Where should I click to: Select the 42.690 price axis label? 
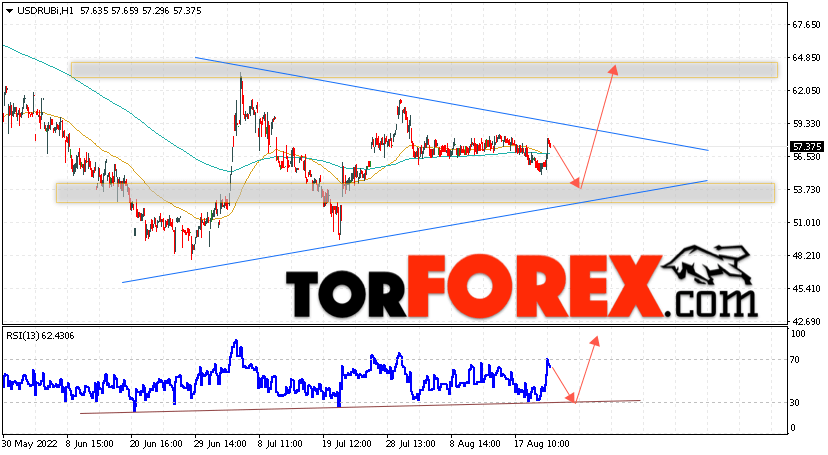tap(806, 321)
